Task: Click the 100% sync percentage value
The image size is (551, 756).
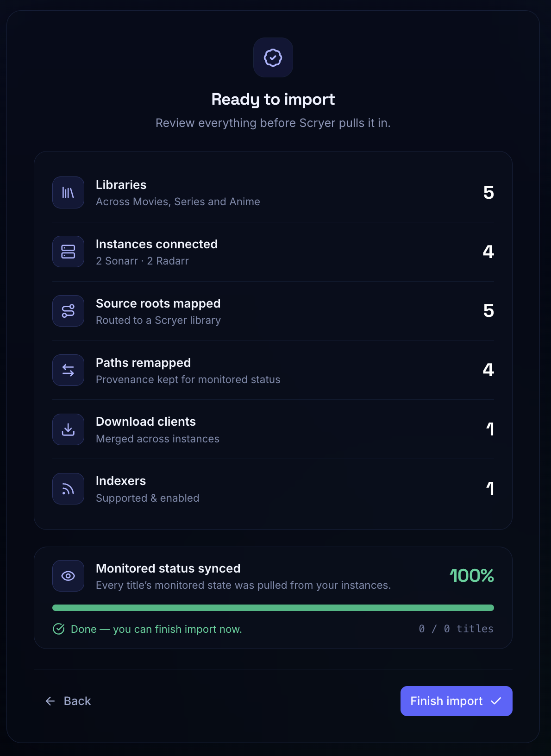Action: 472,576
